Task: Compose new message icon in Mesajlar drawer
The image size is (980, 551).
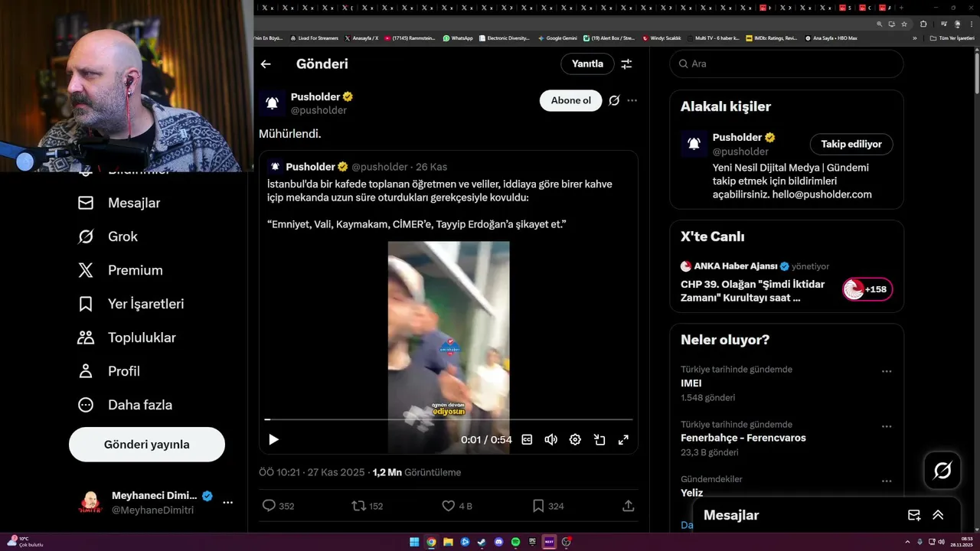Action: (913, 515)
